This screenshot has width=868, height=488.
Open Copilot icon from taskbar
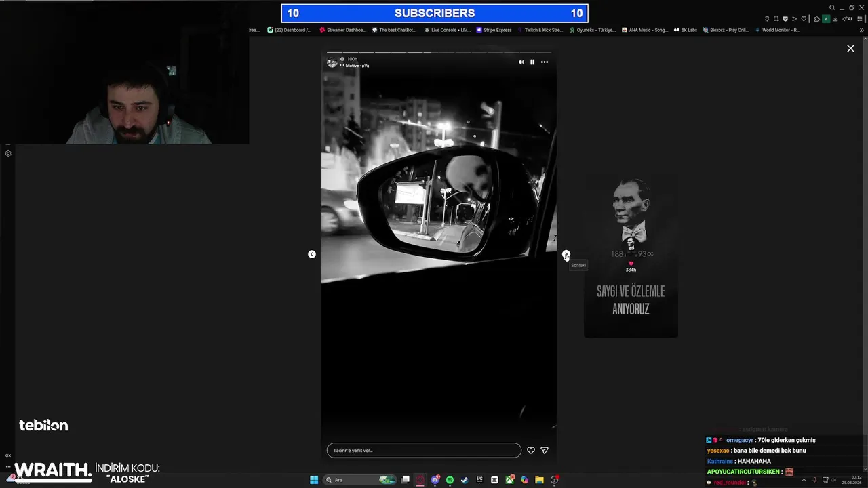524,480
